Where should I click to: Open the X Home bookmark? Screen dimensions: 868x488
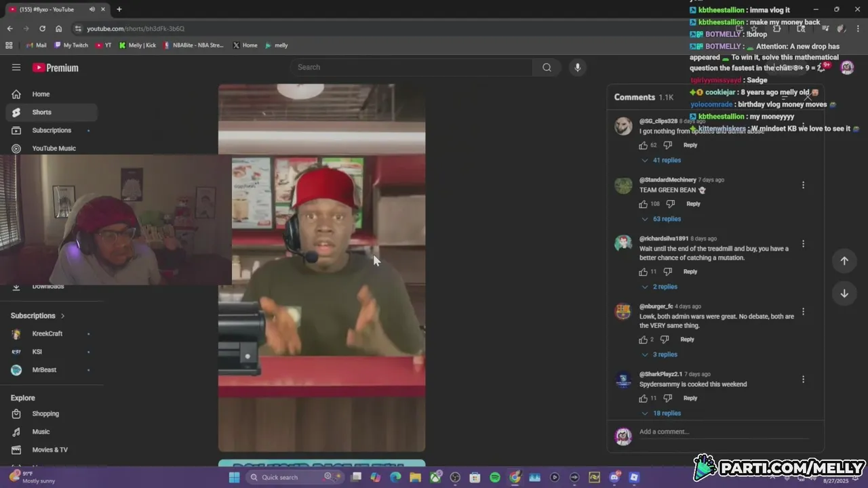click(245, 45)
